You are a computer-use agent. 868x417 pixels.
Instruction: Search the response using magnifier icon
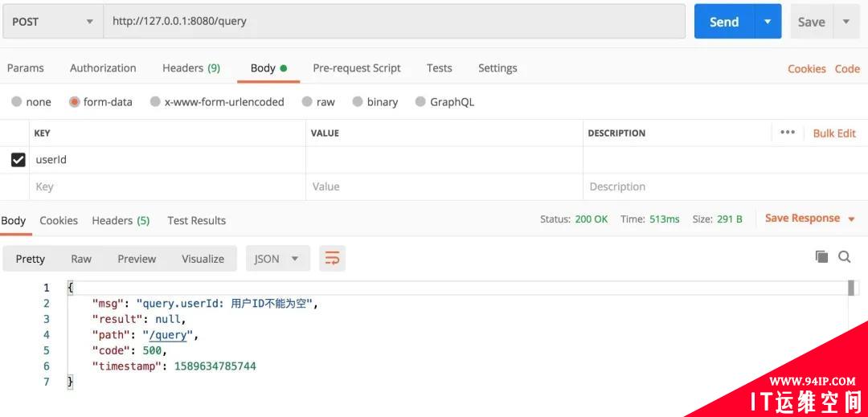844,256
